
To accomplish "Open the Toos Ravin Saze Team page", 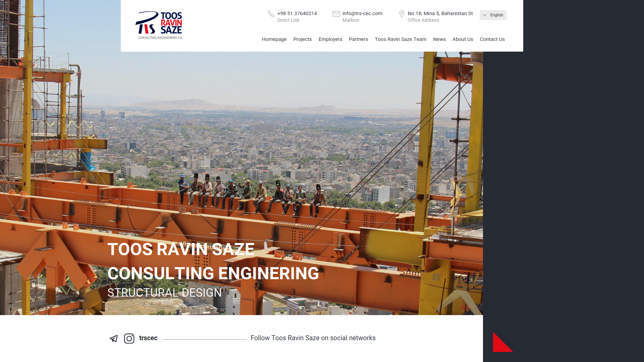I will [x=400, y=39].
